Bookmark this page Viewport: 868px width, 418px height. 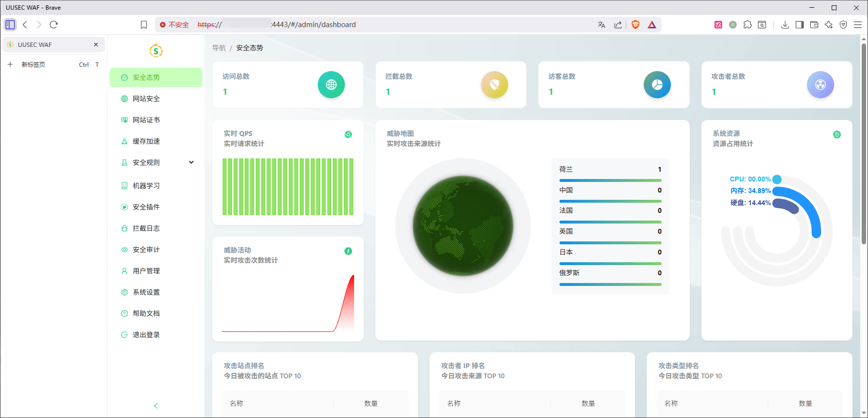click(x=144, y=25)
